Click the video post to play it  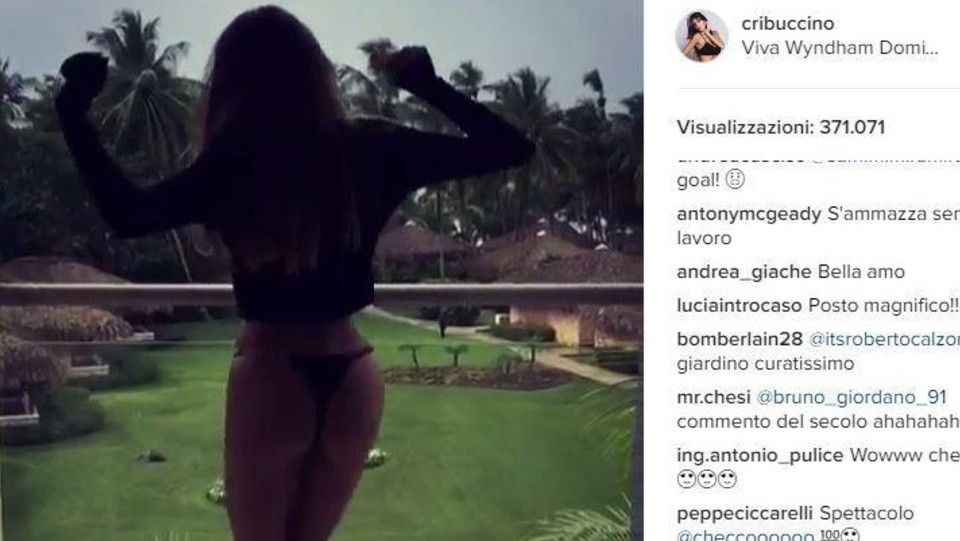[x=321, y=270]
